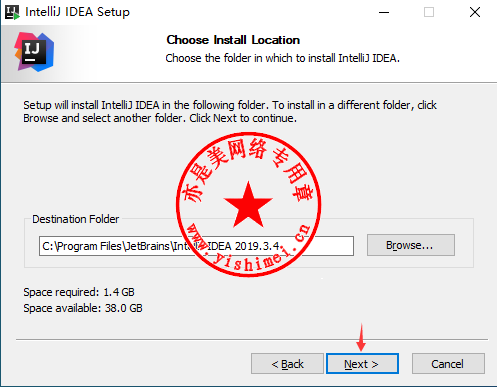Close the IntelliJ IDEA Setup window
Viewport: 497px width, 387px height.
(x=475, y=12)
